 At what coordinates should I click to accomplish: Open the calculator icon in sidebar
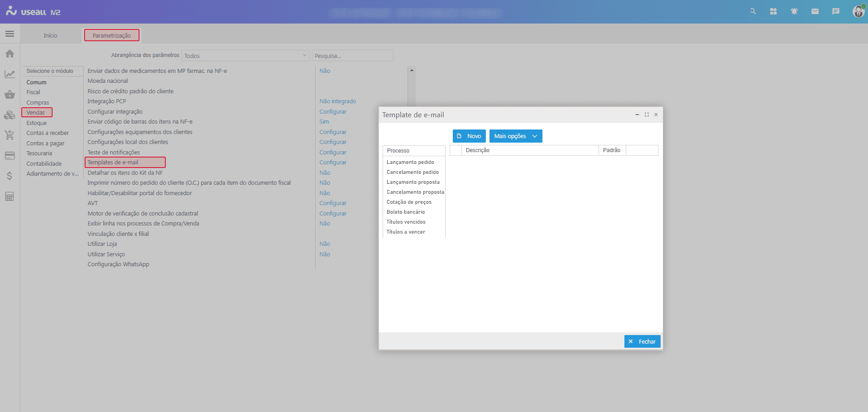[x=10, y=196]
